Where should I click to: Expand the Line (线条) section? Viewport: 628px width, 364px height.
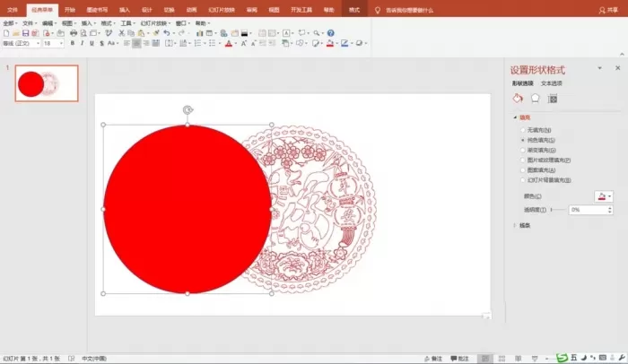[x=515, y=225]
